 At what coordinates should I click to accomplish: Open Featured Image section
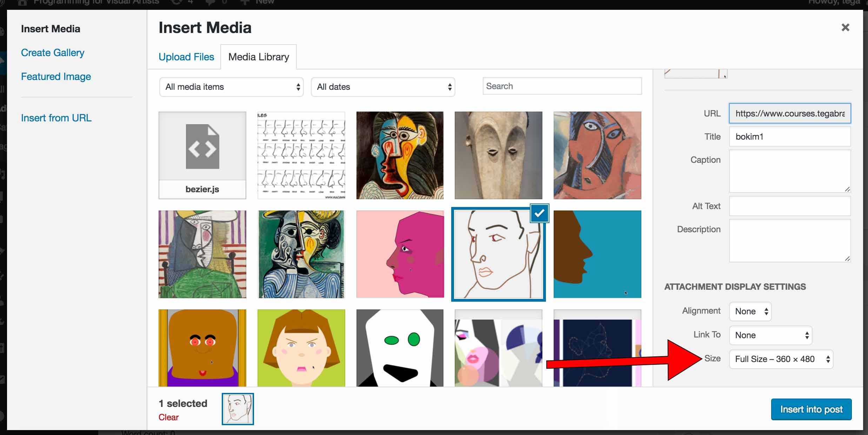coord(56,76)
